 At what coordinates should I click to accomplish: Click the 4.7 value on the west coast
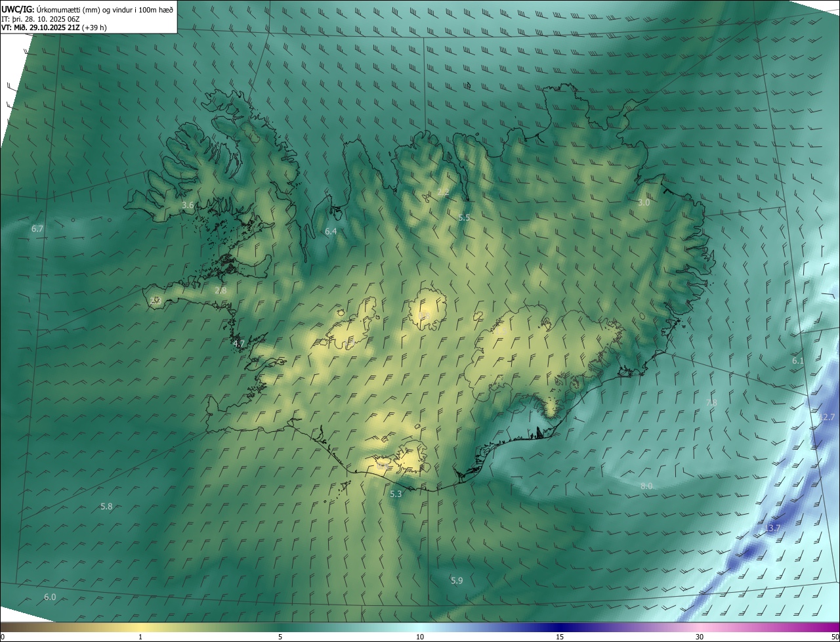239,343
